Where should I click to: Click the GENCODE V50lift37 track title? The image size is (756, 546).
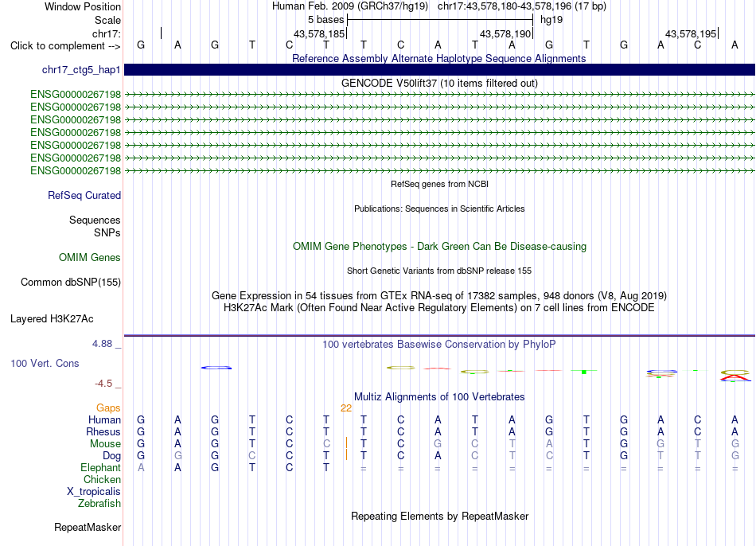pyautogui.click(x=439, y=83)
